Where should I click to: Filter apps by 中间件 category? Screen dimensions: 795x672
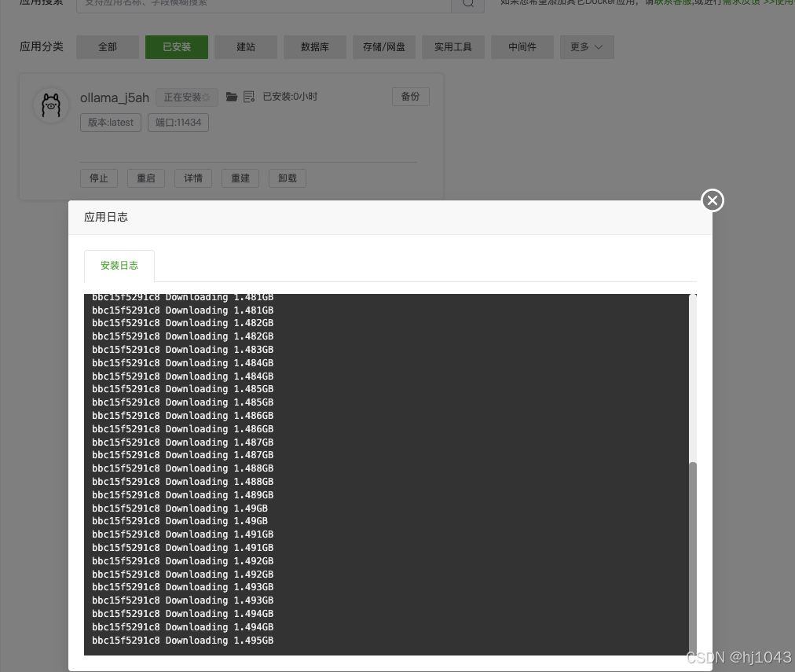(522, 47)
